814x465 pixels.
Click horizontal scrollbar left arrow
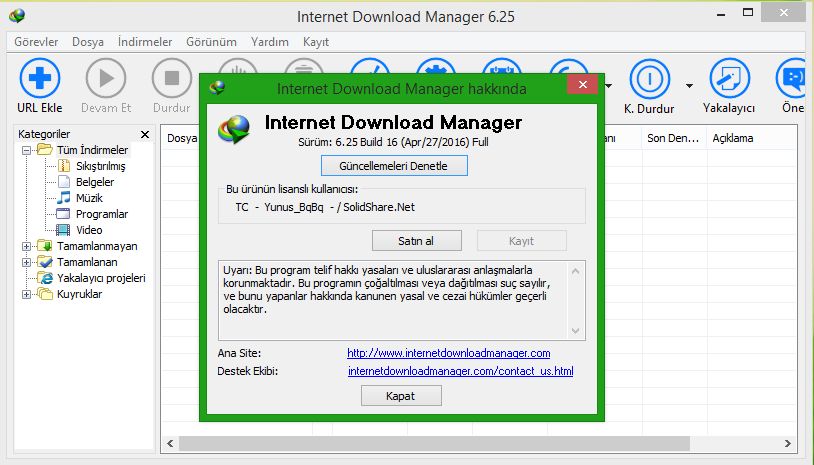pos(170,443)
